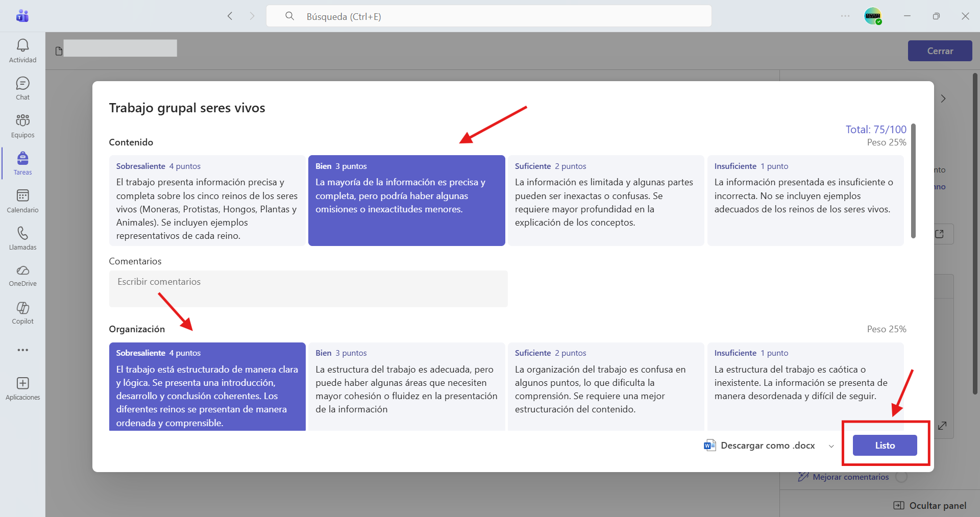
Task: Select Insuficiente 1 punto for Organización
Action: coord(805,386)
